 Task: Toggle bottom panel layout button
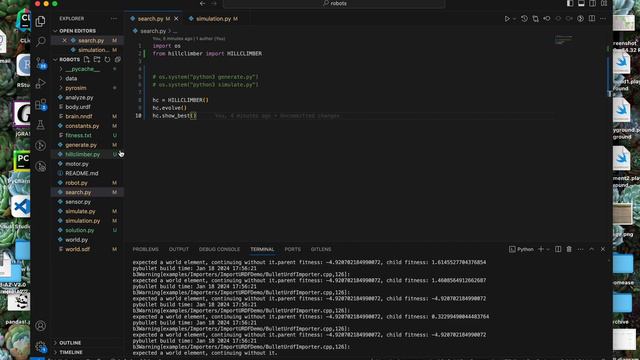pyautogui.click(x=581, y=3)
